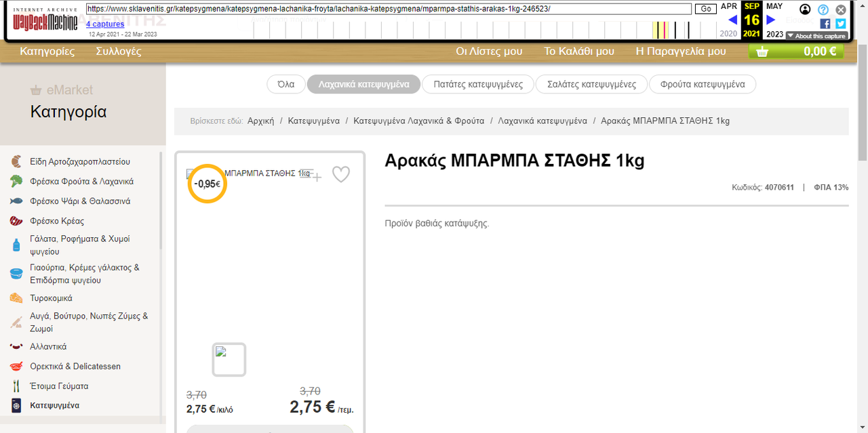Open the 4 captures link

(105, 24)
